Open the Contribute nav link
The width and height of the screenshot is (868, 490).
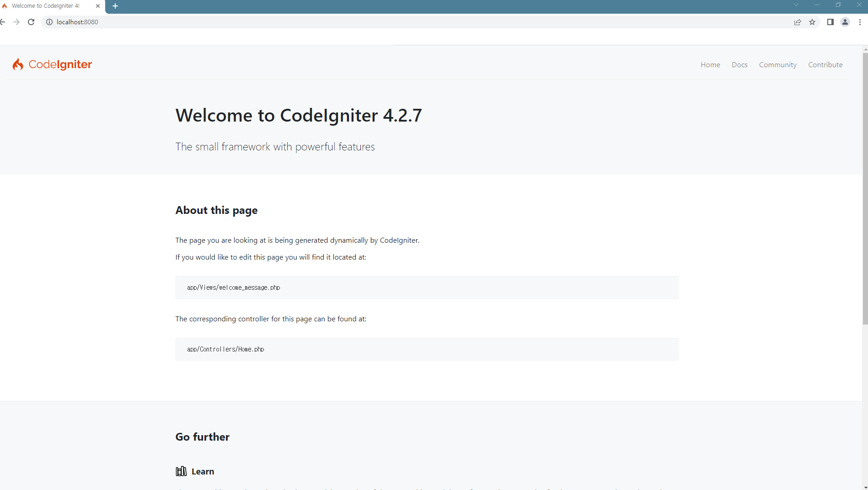click(825, 65)
